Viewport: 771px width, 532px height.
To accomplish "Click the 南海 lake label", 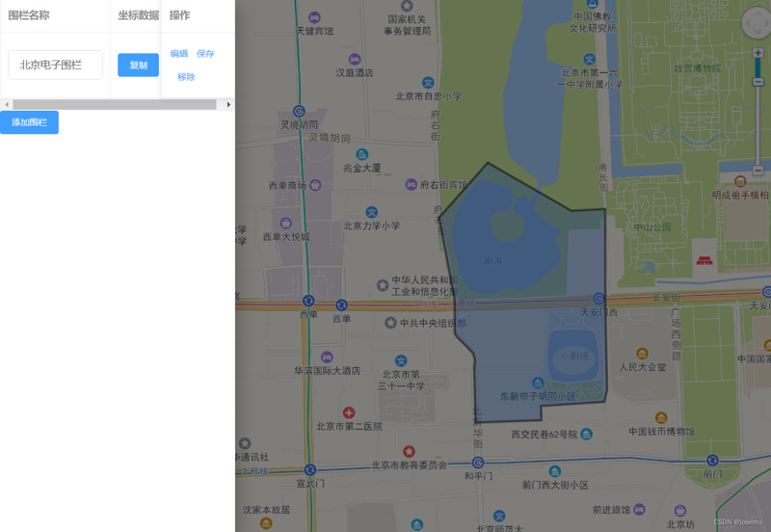I will pos(493,260).
